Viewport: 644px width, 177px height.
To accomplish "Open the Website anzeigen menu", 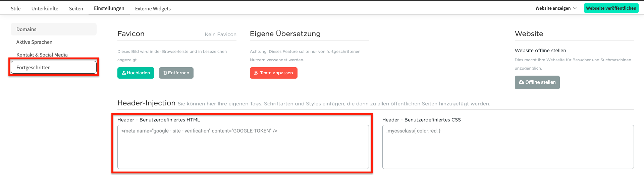I will click(x=556, y=8).
